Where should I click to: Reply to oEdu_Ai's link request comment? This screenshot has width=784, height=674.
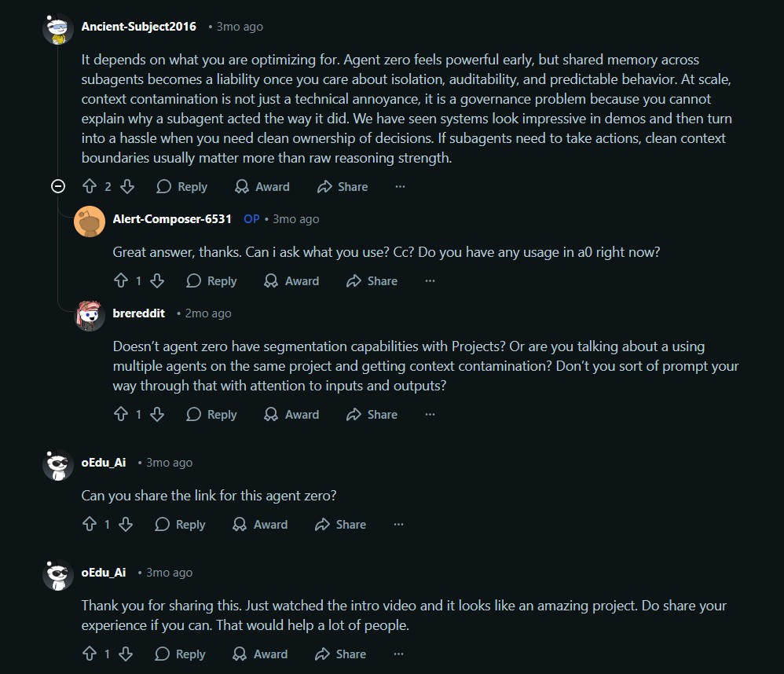click(180, 525)
